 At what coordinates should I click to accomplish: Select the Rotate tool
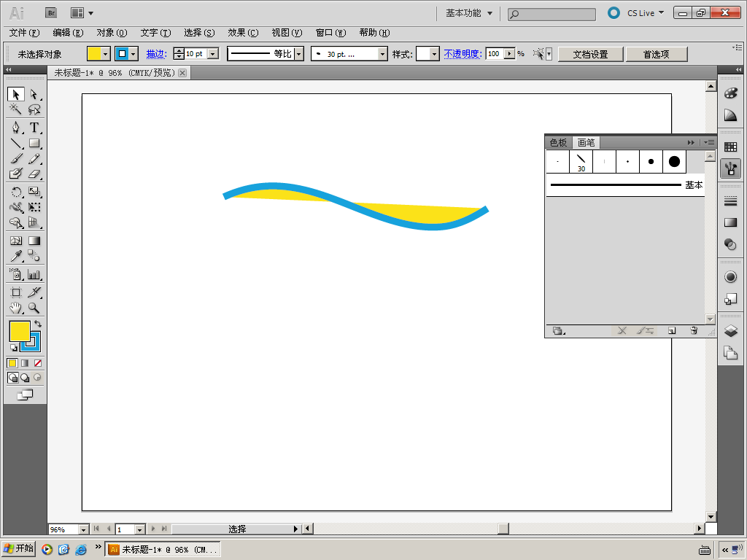tap(16, 192)
